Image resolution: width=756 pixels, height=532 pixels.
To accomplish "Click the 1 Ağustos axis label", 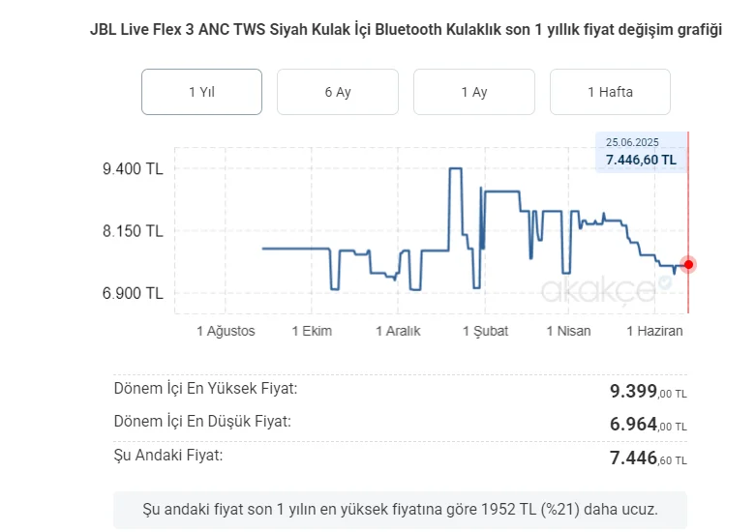I will pyautogui.click(x=226, y=331).
